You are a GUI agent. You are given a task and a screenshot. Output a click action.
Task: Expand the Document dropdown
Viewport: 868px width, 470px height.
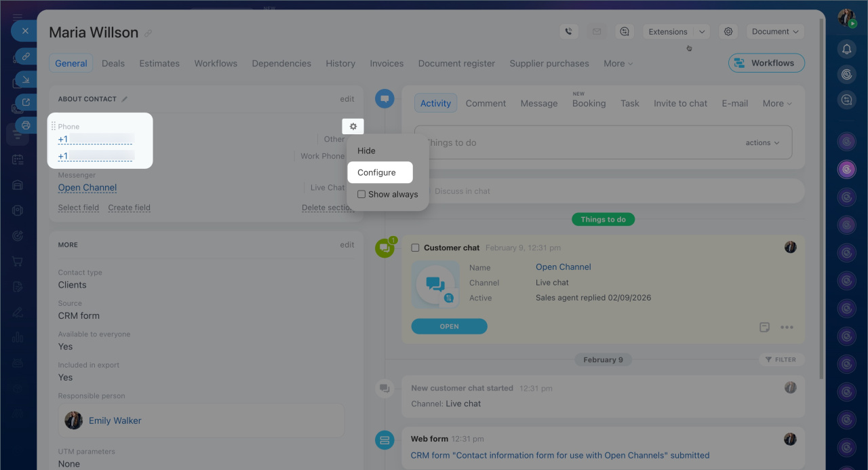774,31
